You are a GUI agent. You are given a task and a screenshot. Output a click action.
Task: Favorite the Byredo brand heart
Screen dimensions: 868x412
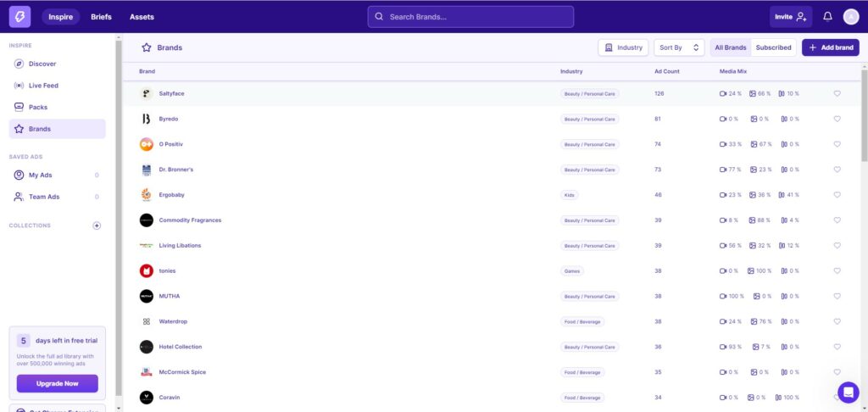click(x=837, y=119)
